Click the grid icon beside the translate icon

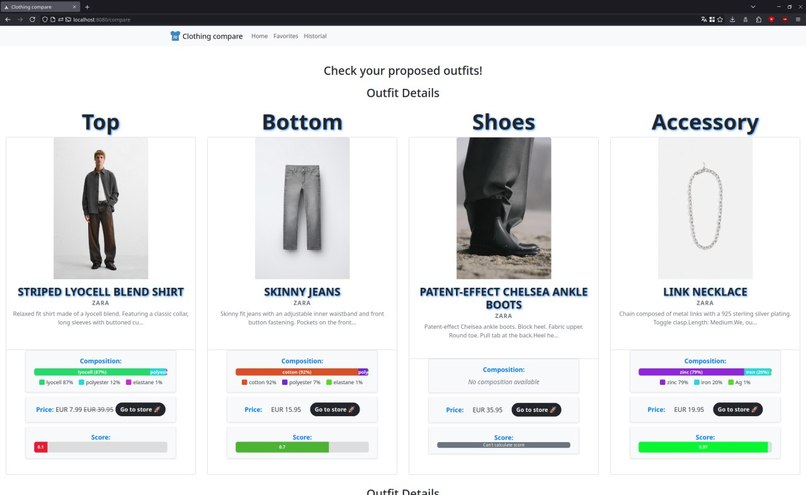(x=712, y=20)
